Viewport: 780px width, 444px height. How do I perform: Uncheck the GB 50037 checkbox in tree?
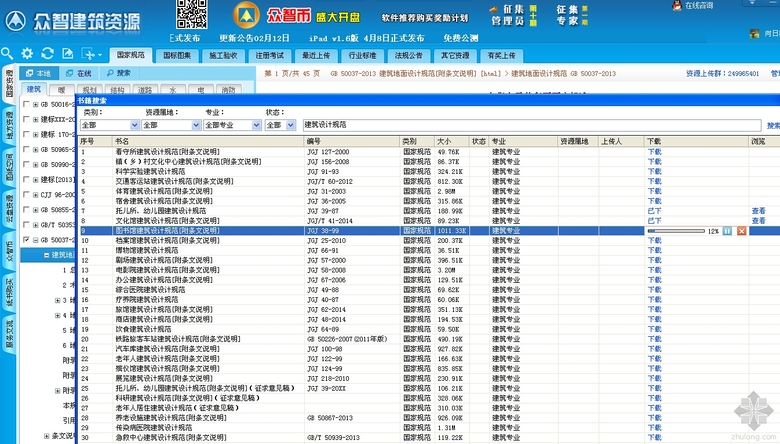[x=27, y=240]
